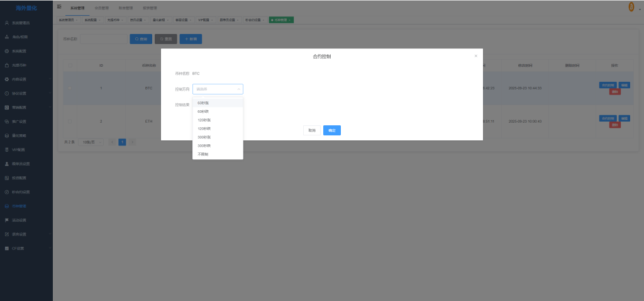
Task: Collapse the 控制方向 select box
Action: (x=218, y=89)
